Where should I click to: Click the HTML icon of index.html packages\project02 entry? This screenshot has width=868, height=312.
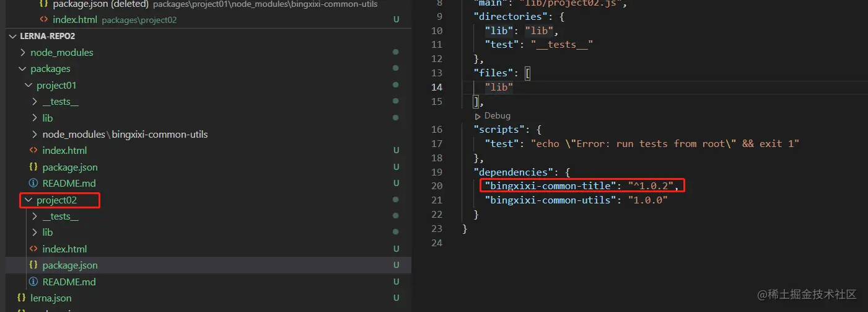coord(44,20)
